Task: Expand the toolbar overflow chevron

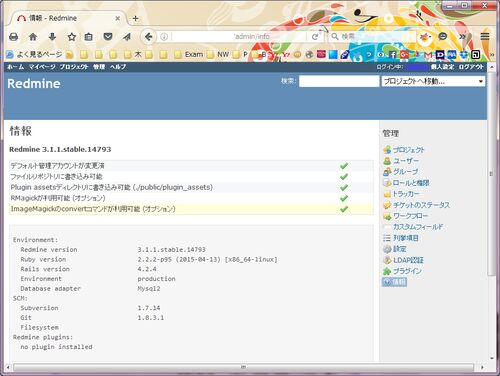Action: (462, 36)
